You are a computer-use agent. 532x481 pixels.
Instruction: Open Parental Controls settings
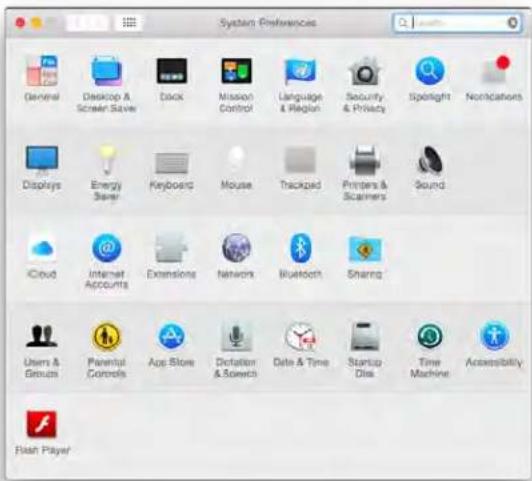[x=107, y=336]
